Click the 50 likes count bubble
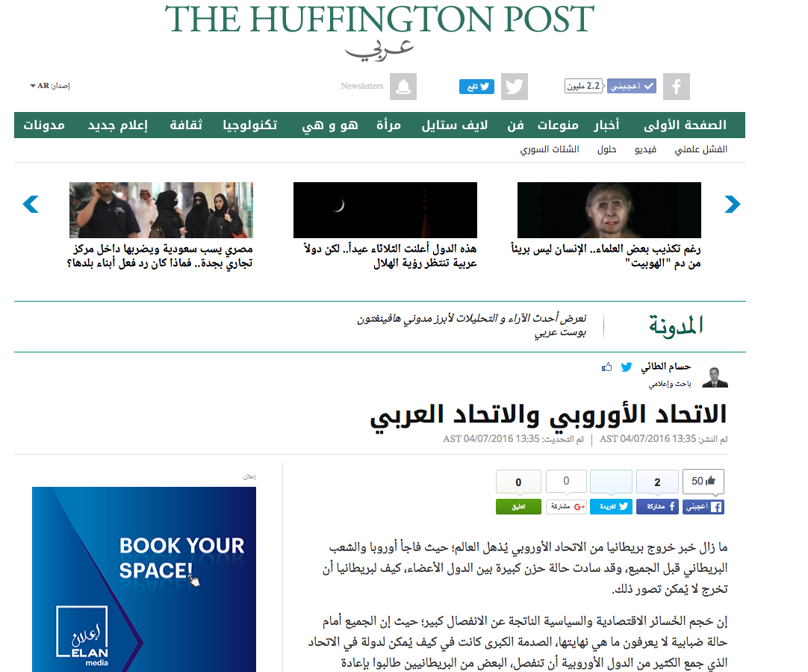Viewport: 808px width, 672px height. (703, 482)
